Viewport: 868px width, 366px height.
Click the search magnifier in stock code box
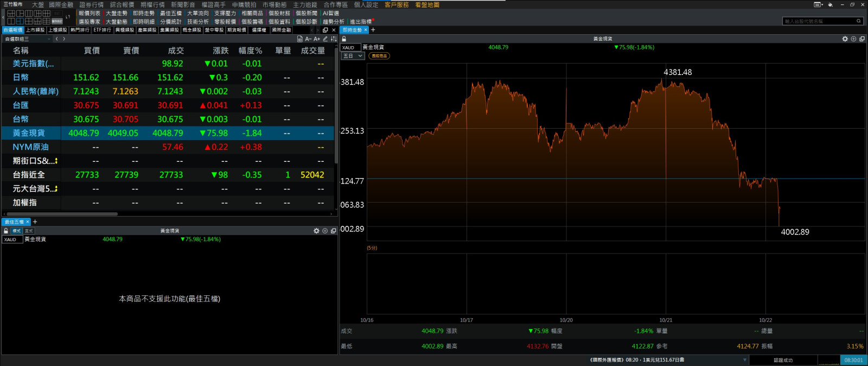coord(859,21)
